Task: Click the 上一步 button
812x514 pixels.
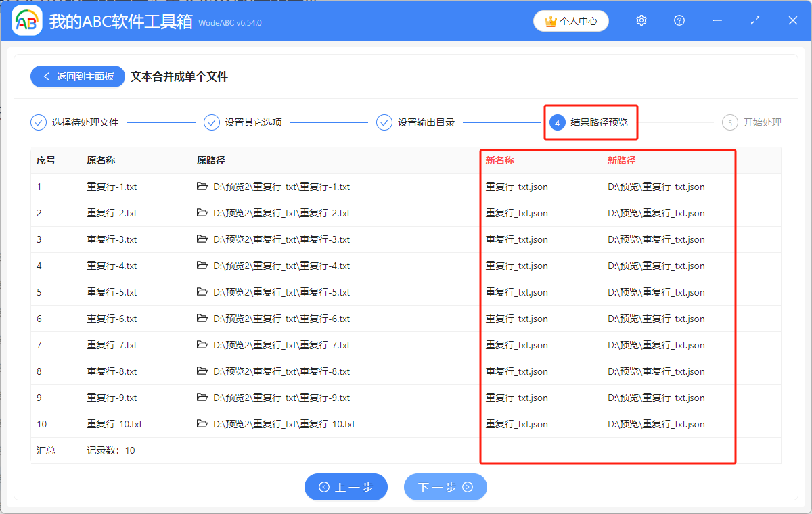Action: click(x=346, y=487)
